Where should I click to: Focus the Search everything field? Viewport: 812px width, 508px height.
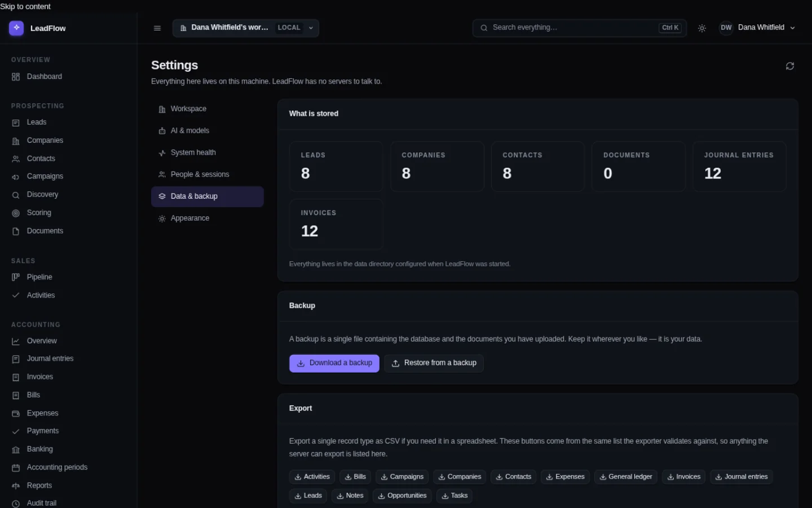tap(580, 28)
